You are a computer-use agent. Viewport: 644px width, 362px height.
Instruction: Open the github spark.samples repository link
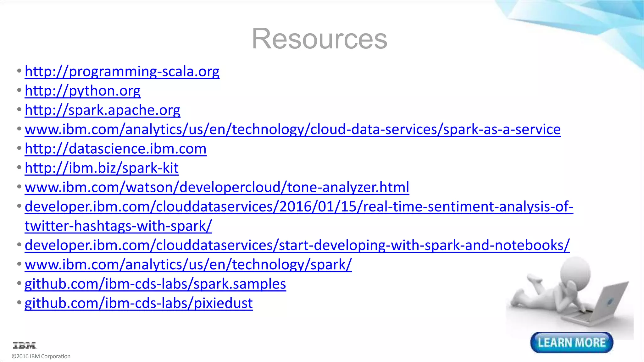coord(155,284)
